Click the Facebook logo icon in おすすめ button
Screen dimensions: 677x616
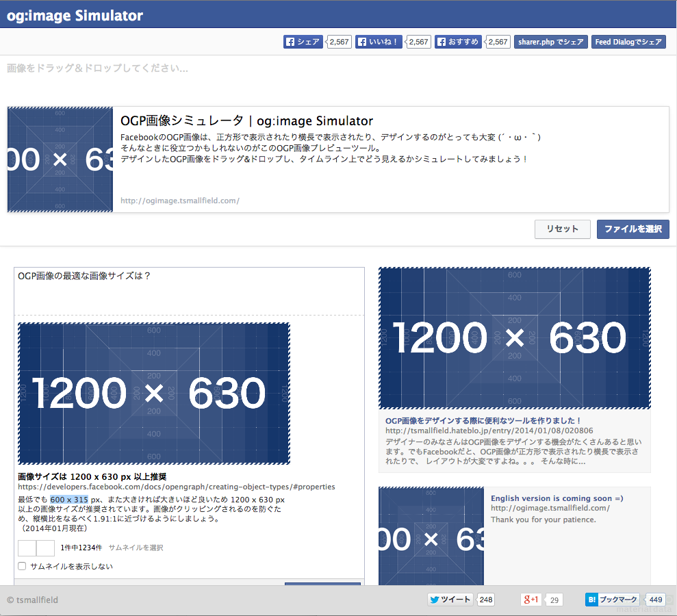(x=442, y=42)
